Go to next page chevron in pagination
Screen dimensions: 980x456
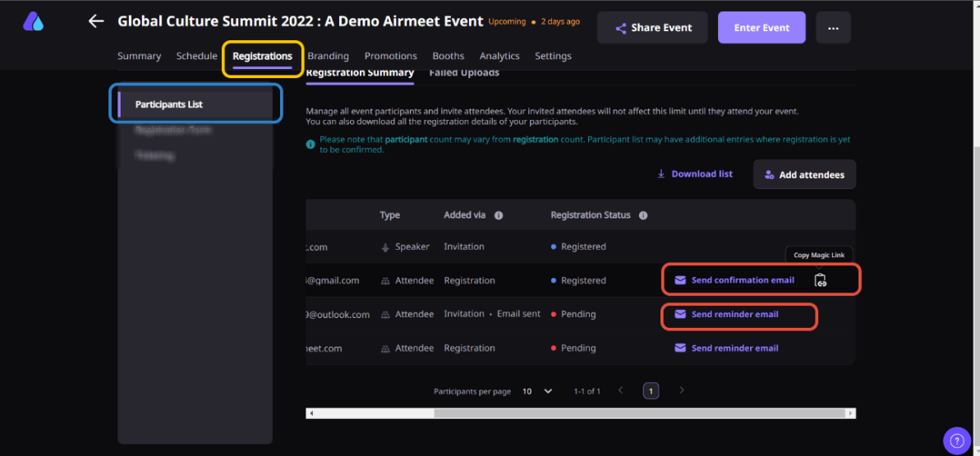(682, 390)
